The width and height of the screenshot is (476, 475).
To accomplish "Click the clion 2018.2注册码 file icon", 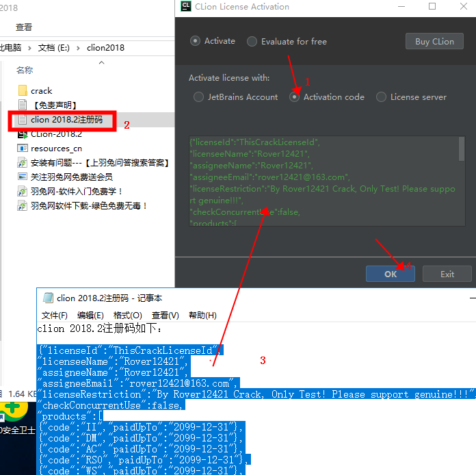I will point(23,119).
